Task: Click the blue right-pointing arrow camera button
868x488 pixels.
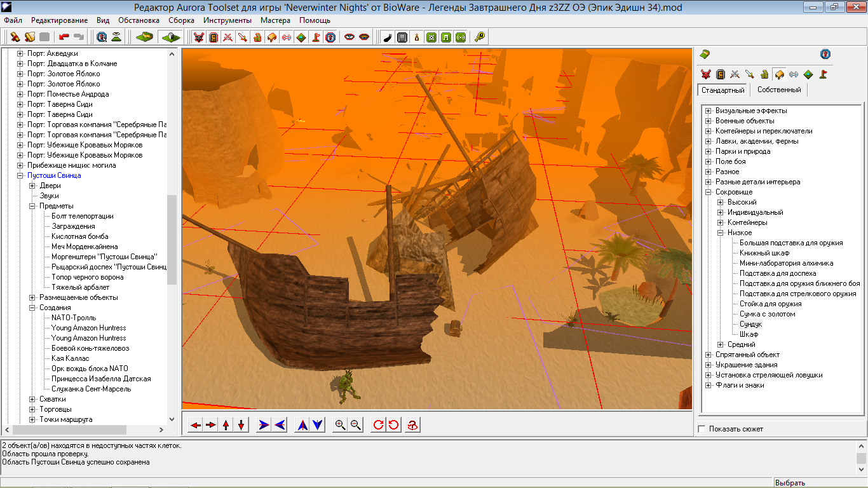Action: 264,425
